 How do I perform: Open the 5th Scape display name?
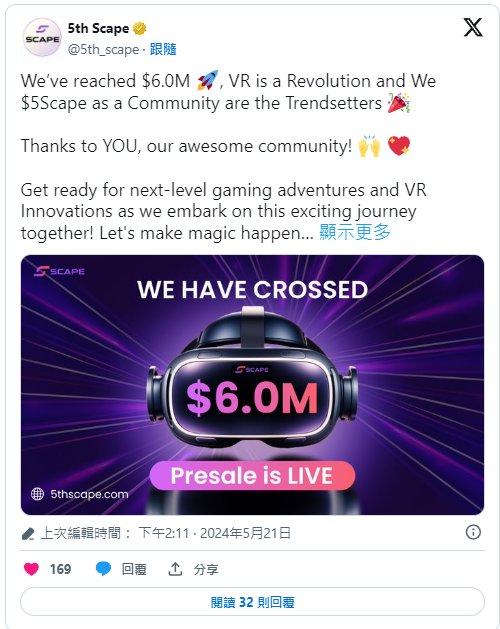98,28
